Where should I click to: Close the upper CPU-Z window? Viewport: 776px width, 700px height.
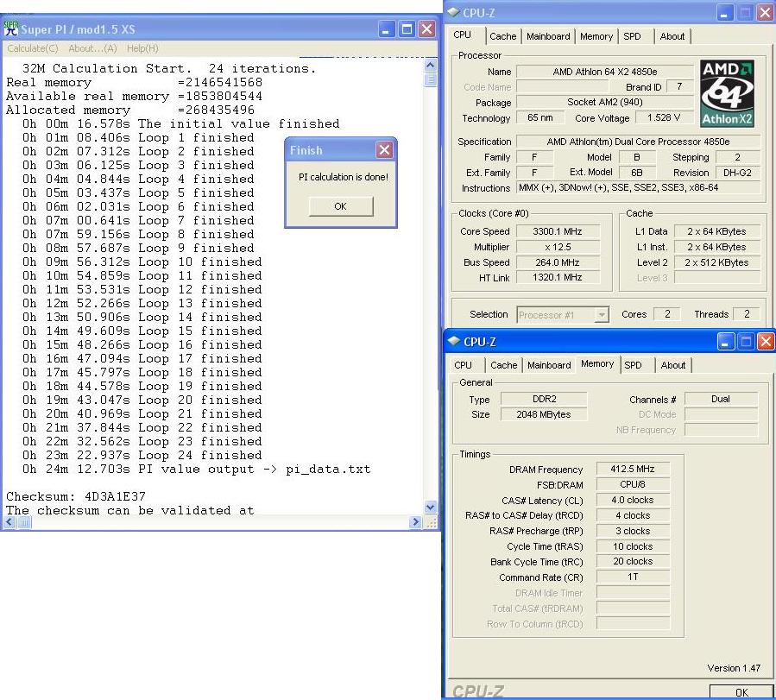pos(765,13)
